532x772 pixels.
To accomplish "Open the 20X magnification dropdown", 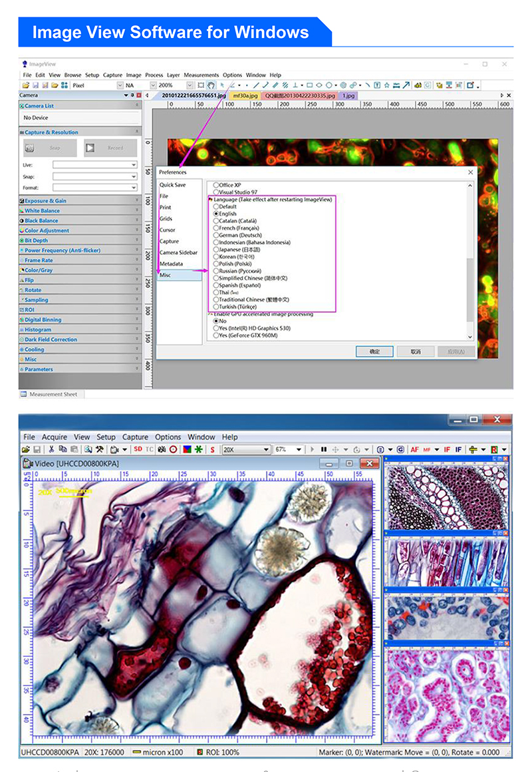I will click(x=266, y=450).
